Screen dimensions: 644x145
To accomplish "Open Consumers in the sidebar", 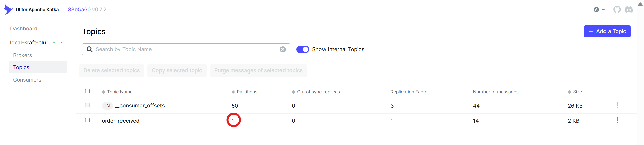I will pyautogui.click(x=27, y=80).
